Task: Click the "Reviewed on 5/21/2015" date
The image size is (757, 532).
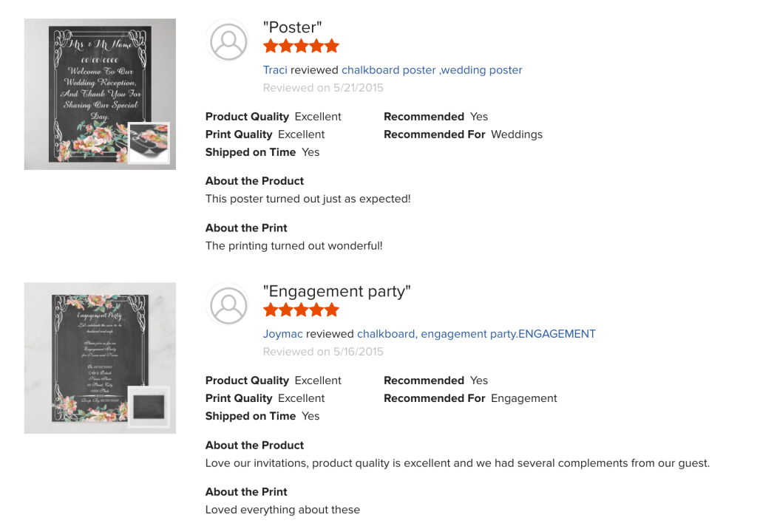Action: pos(323,88)
